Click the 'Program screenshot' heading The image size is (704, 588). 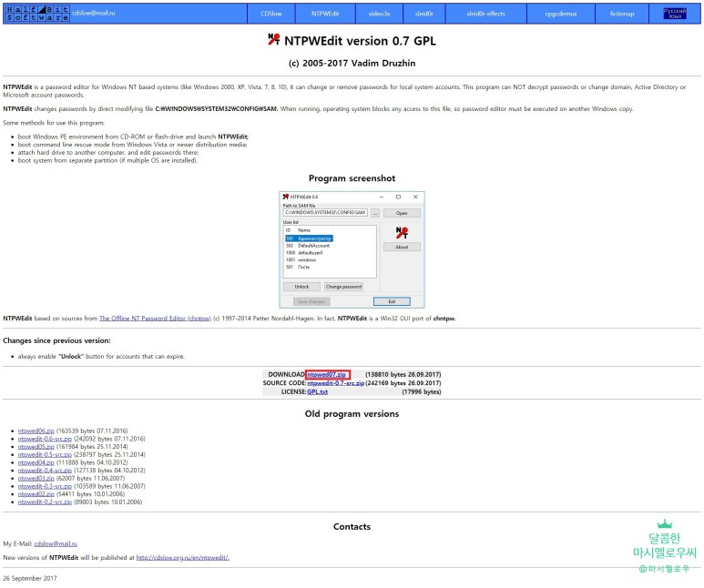[x=352, y=178]
